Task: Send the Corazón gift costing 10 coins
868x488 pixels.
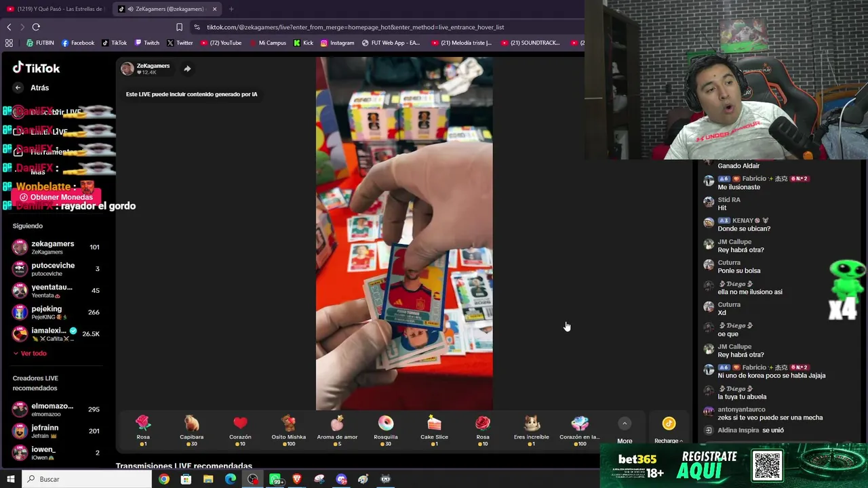Action: pos(240,430)
